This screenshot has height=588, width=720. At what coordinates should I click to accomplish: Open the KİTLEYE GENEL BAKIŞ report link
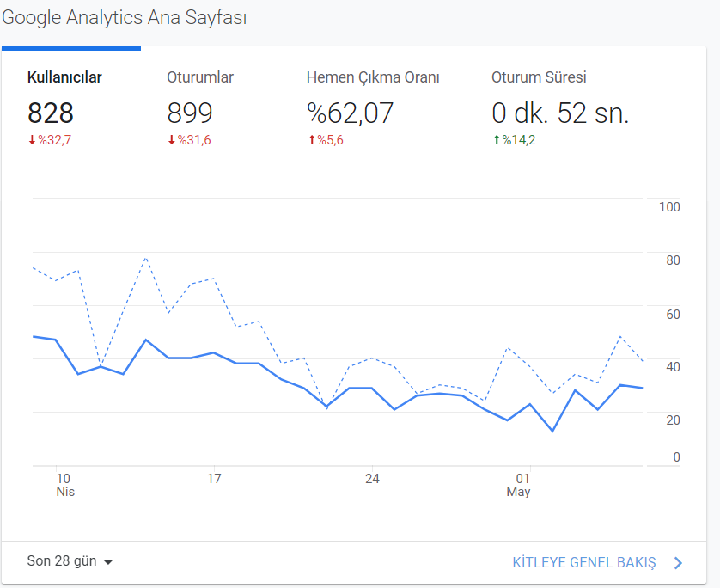(584, 563)
